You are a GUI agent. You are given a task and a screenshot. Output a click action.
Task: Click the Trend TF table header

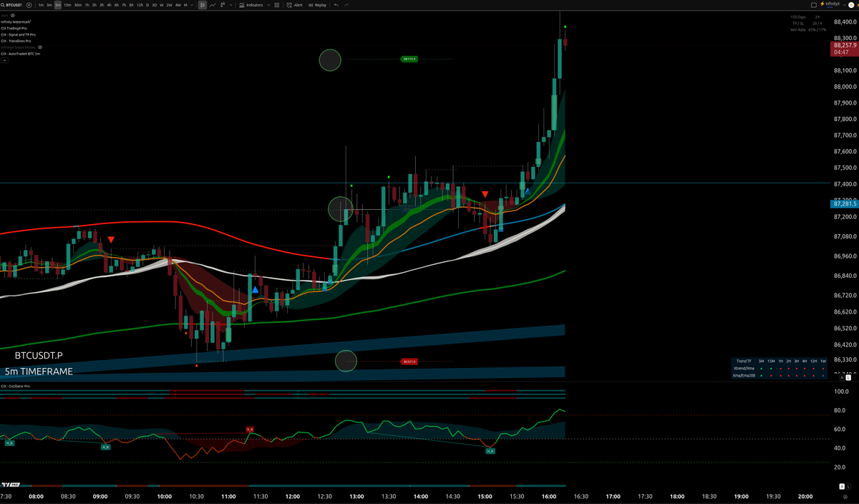pos(744,361)
